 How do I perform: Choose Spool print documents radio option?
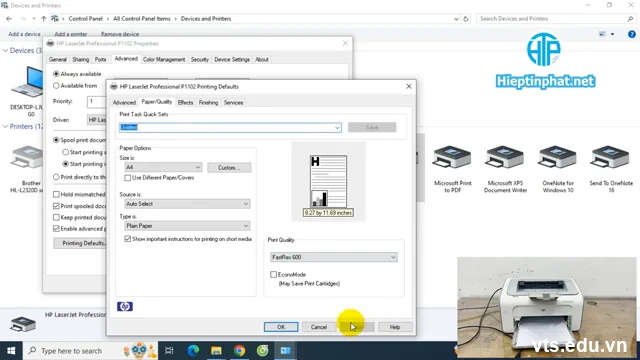point(56,140)
